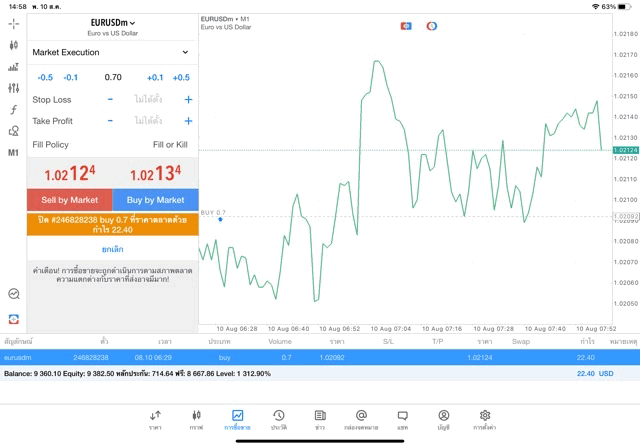Screen dimensions: 640x447
Task: Tap the Stop Loss value field
Action: pyautogui.click(x=149, y=99)
